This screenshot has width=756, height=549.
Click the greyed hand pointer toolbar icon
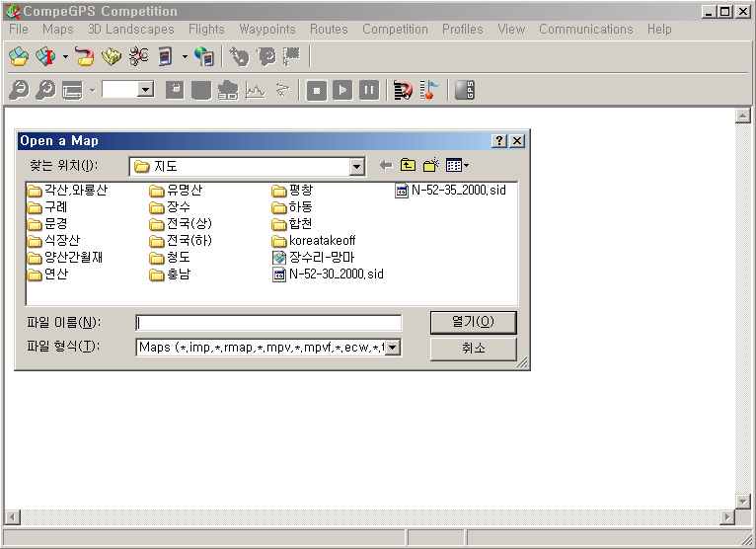tap(239, 56)
